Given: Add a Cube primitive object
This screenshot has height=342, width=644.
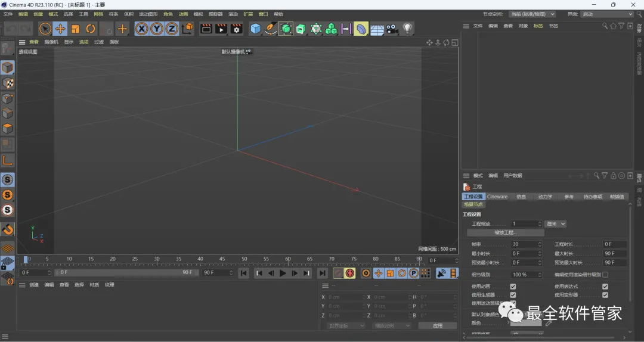Looking at the screenshot, I should click(256, 29).
